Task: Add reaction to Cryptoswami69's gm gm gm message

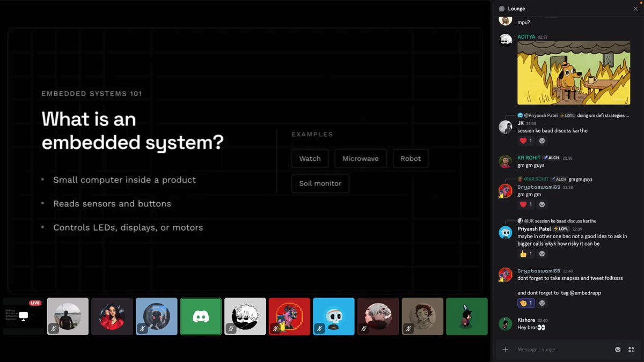Action: point(542,204)
